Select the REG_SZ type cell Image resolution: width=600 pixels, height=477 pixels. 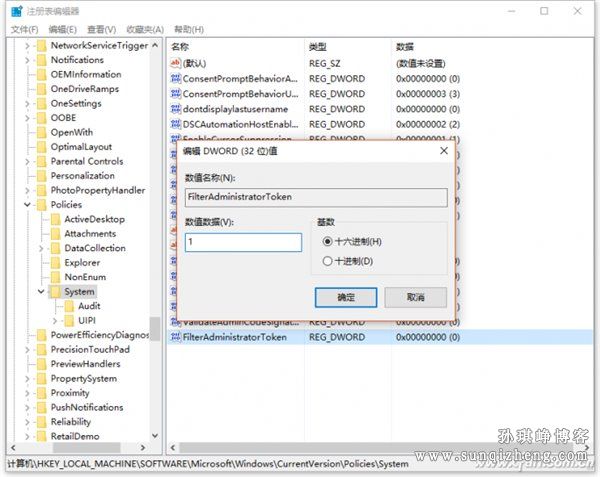click(x=324, y=63)
